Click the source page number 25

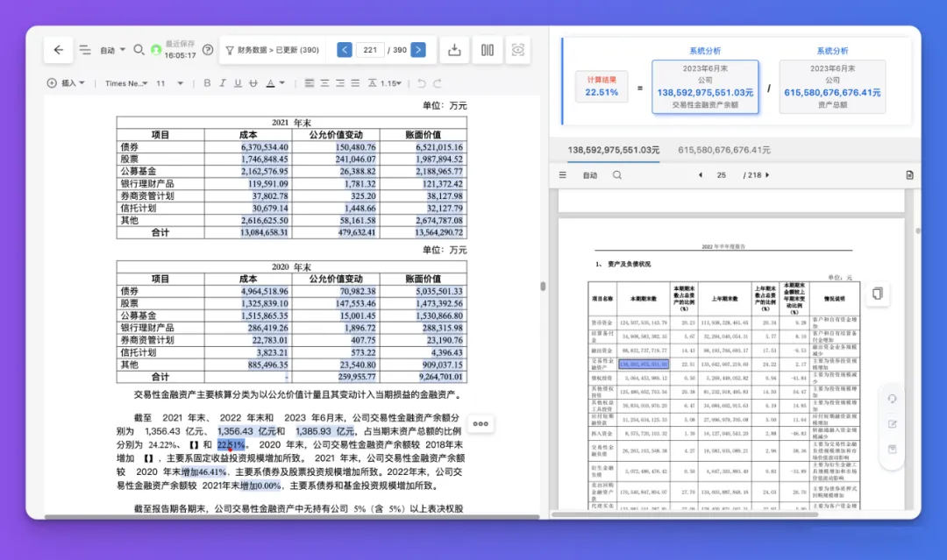(x=721, y=175)
